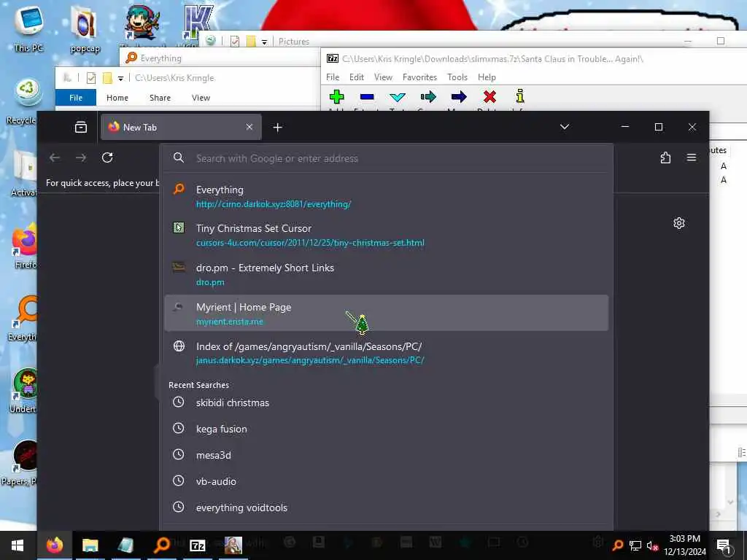Click muted volume tray icon
Image resolution: width=747 pixels, height=560 pixels.
click(x=652, y=545)
